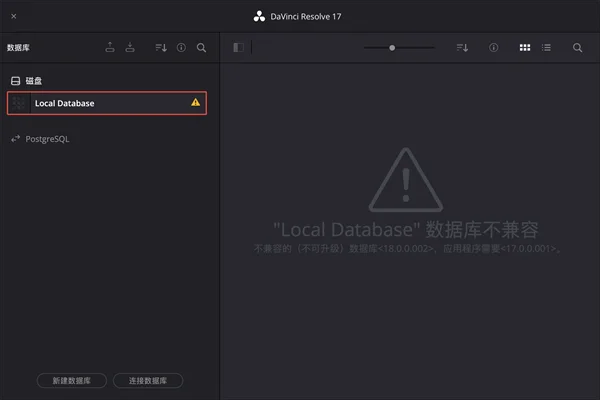
Task: Click the PostgreSQL arrows icon
Action: coord(15,139)
